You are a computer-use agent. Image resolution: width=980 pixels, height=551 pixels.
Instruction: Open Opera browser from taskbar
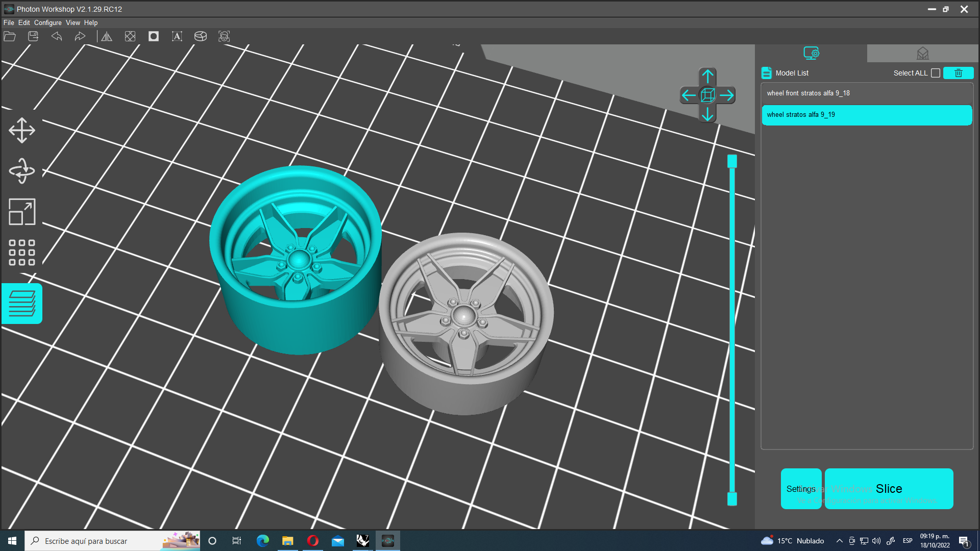[313, 541]
